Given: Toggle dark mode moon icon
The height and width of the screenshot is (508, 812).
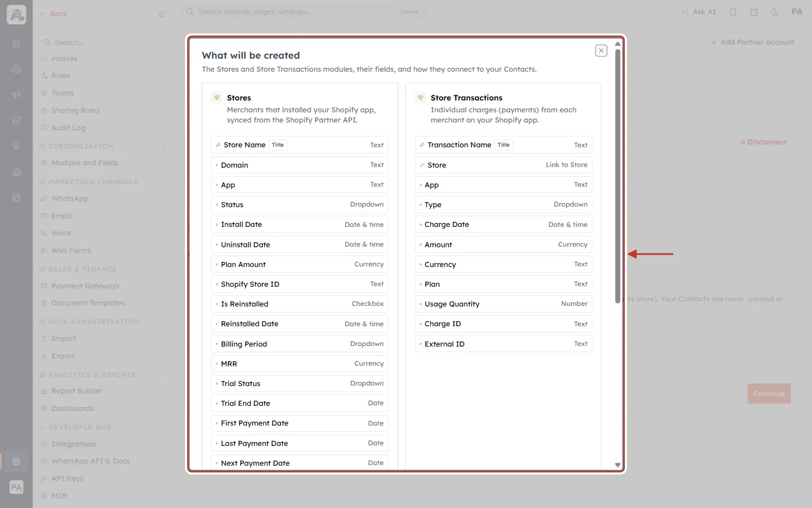Looking at the screenshot, I should point(775,12).
